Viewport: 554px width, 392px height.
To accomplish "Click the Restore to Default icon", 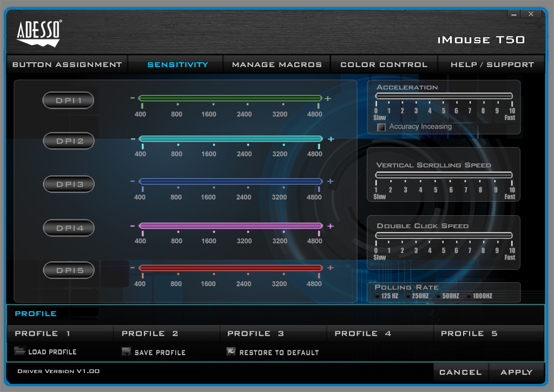I will click(231, 351).
